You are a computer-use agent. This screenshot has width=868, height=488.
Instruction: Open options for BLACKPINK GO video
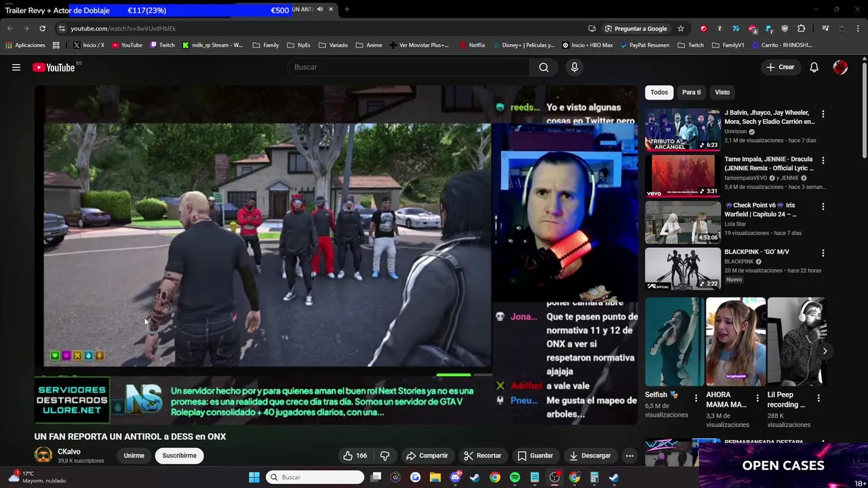tap(823, 253)
